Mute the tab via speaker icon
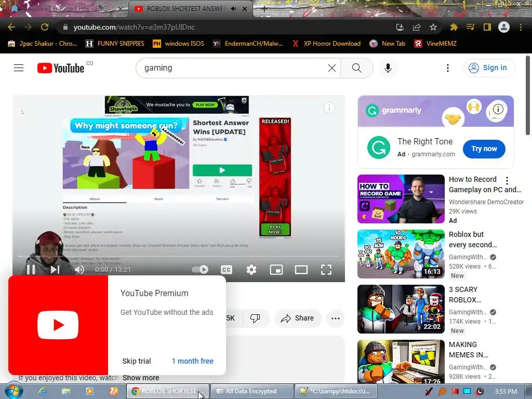 click(x=233, y=9)
